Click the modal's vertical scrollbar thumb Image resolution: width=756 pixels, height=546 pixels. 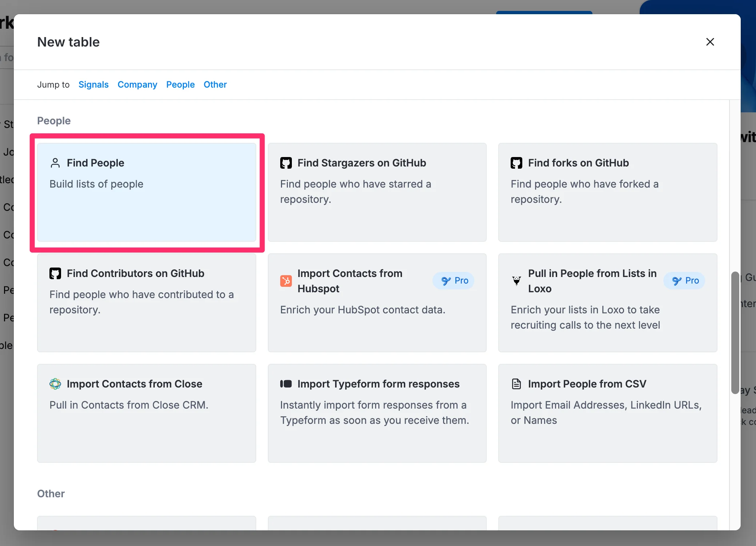tap(735, 333)
